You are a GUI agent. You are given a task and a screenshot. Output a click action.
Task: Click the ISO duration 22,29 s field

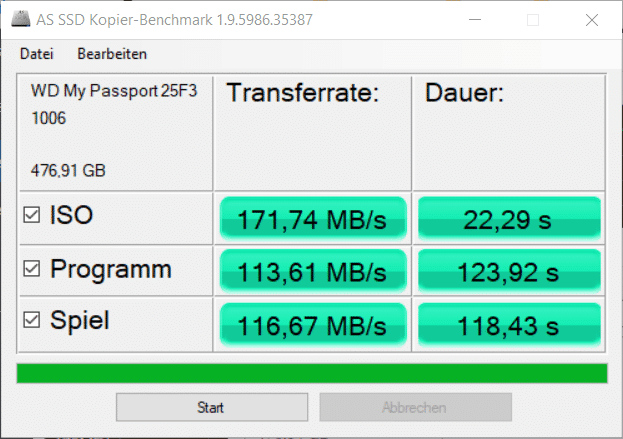(x=508, y=219)
